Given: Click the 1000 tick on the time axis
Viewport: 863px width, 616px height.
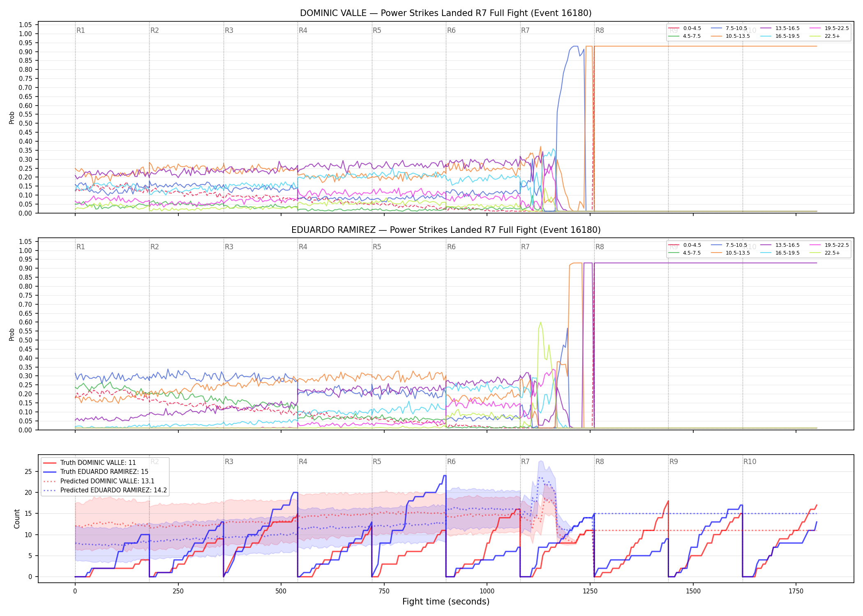Looking at the screenshot, I should tap(487, 591).
